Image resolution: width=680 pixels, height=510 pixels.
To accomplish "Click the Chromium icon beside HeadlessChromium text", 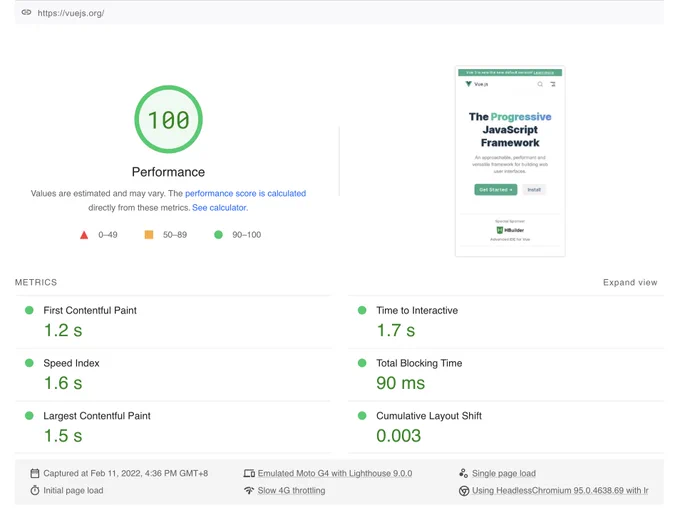I will click(464, 490).
